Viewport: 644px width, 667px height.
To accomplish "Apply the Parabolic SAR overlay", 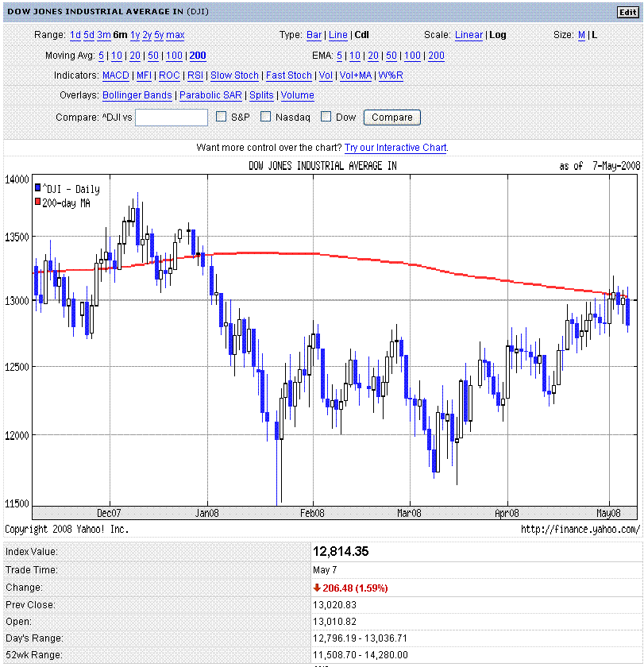I will [210, 95].
